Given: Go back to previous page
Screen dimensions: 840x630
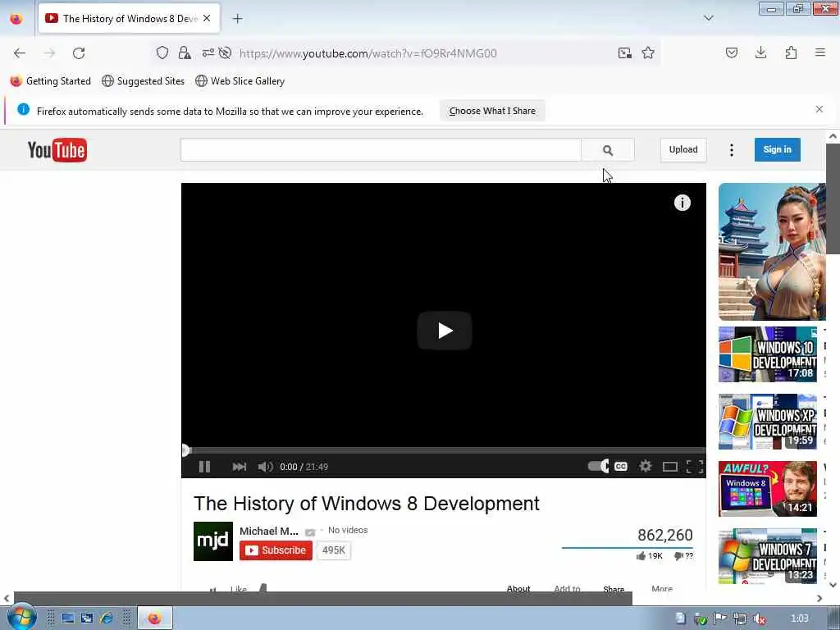Looking at the screenshot, I should coord(20,53).
